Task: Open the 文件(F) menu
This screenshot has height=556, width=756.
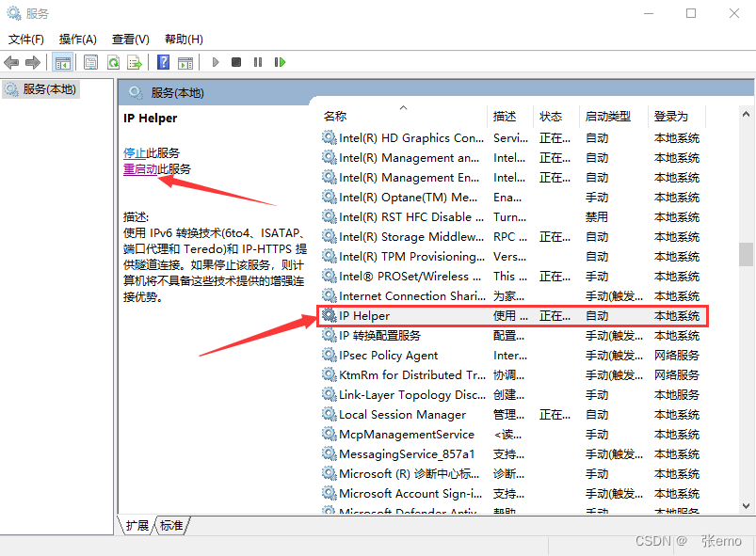Action: (x=26, y=39)
